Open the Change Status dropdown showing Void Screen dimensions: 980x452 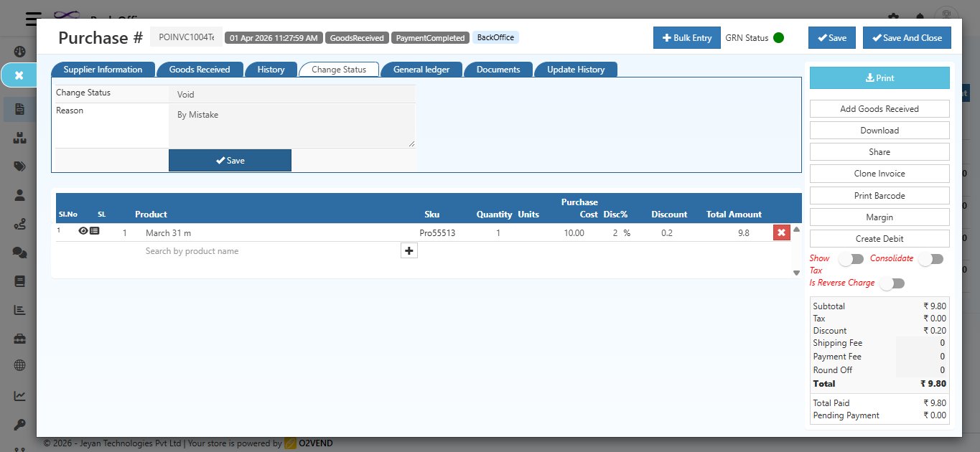(291, 94)
